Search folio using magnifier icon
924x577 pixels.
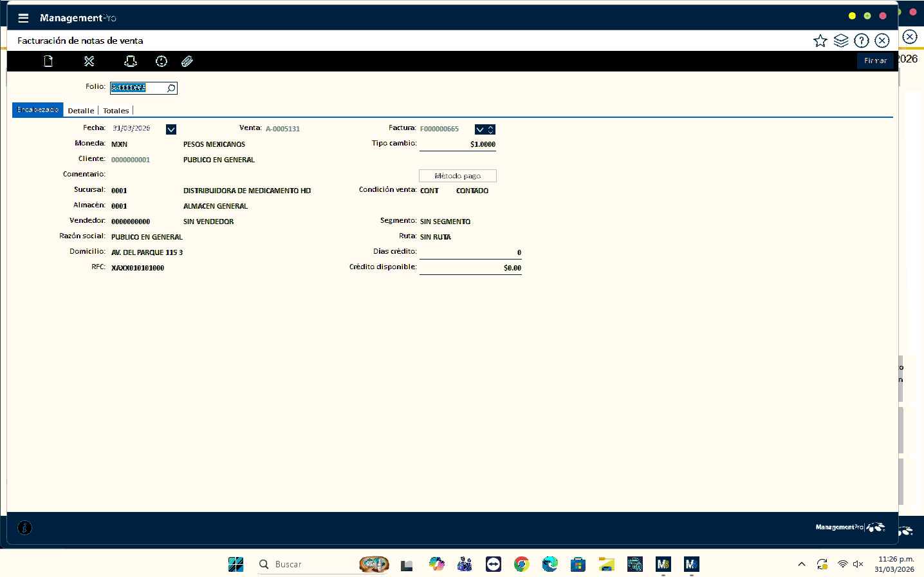tap(171, 88)
